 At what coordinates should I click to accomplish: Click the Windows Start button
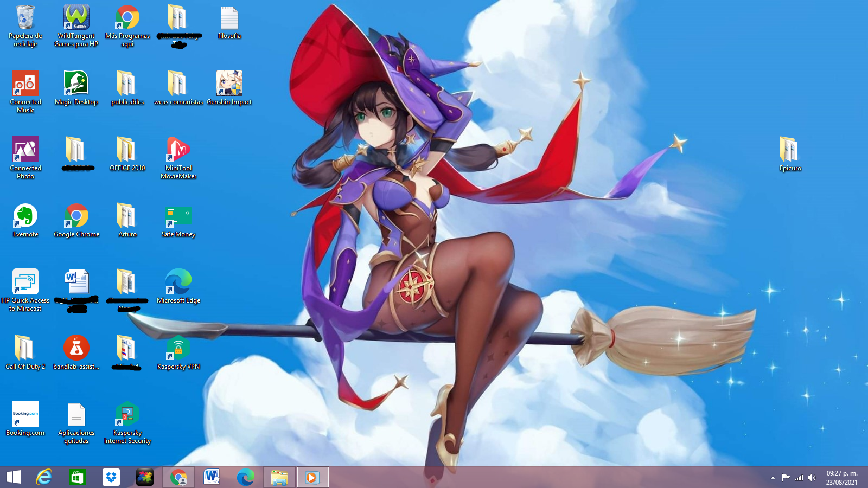click(x=14, y=477)
